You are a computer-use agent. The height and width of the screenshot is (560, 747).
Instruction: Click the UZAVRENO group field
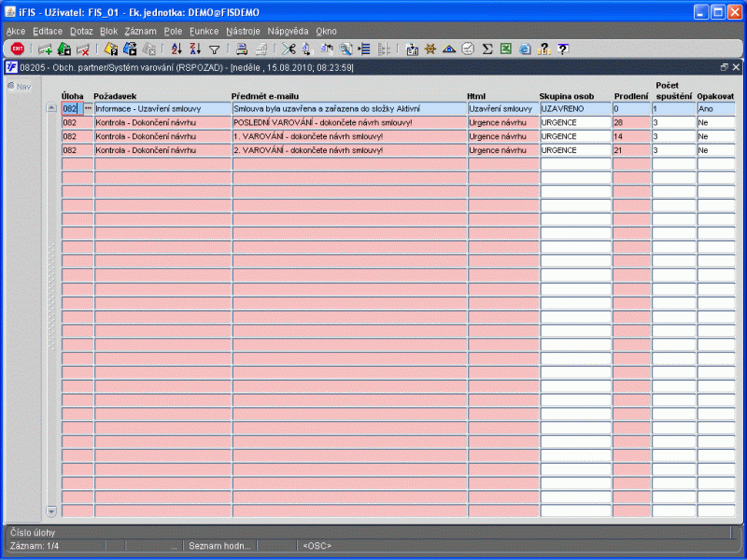point(575,108)
